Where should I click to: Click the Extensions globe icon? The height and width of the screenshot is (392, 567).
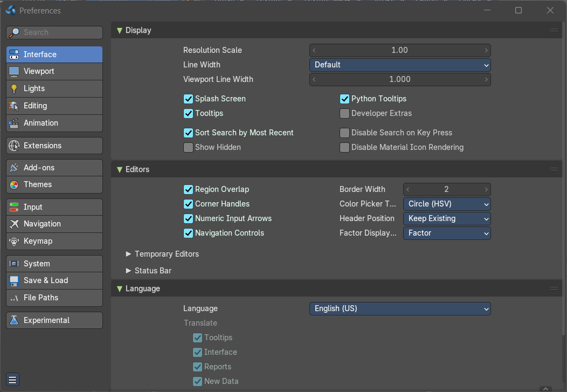14,146
